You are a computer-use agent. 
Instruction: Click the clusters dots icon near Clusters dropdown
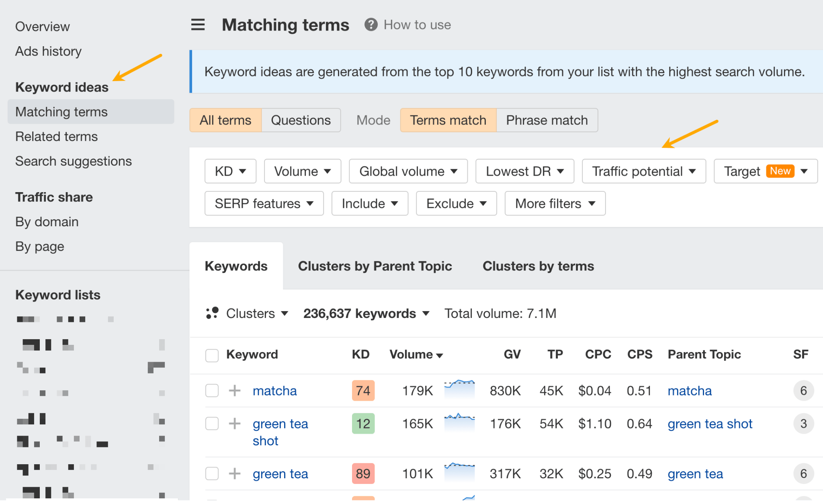(212, 313)
